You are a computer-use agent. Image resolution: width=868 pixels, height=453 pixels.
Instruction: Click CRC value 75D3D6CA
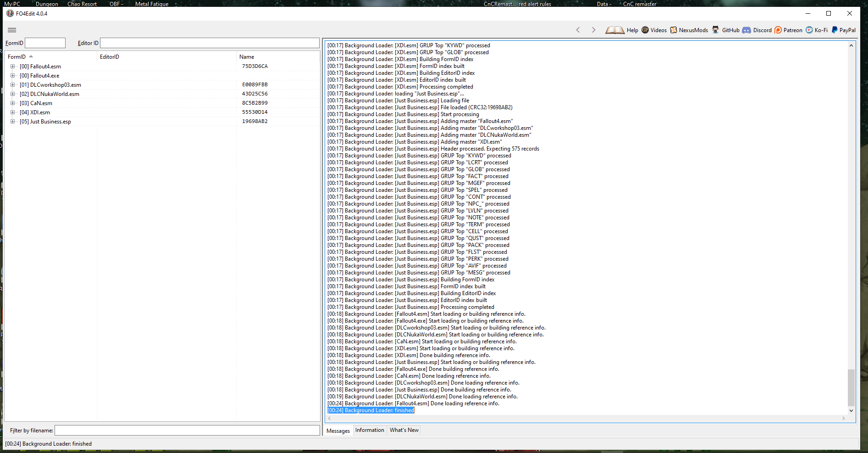pos(255,66)
